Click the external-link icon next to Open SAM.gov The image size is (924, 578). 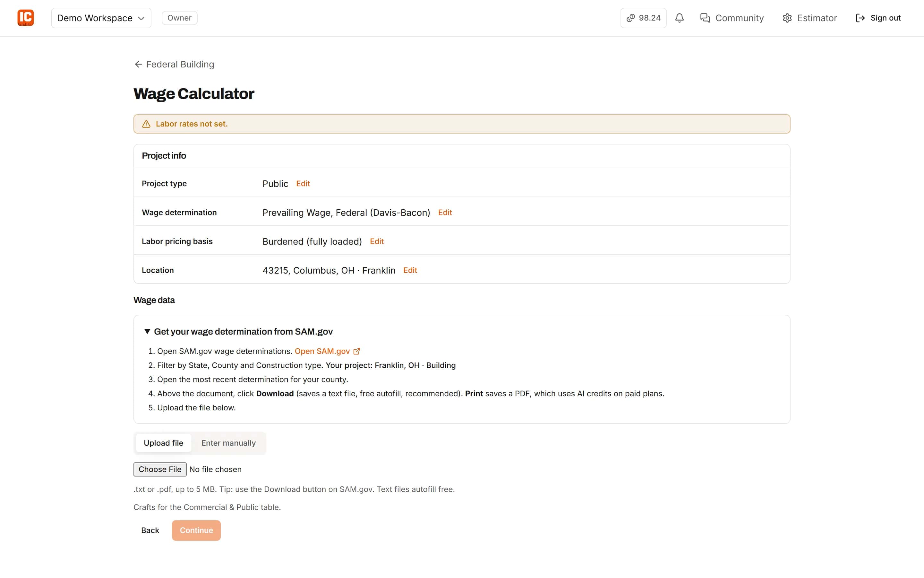[x=357, y=351]
